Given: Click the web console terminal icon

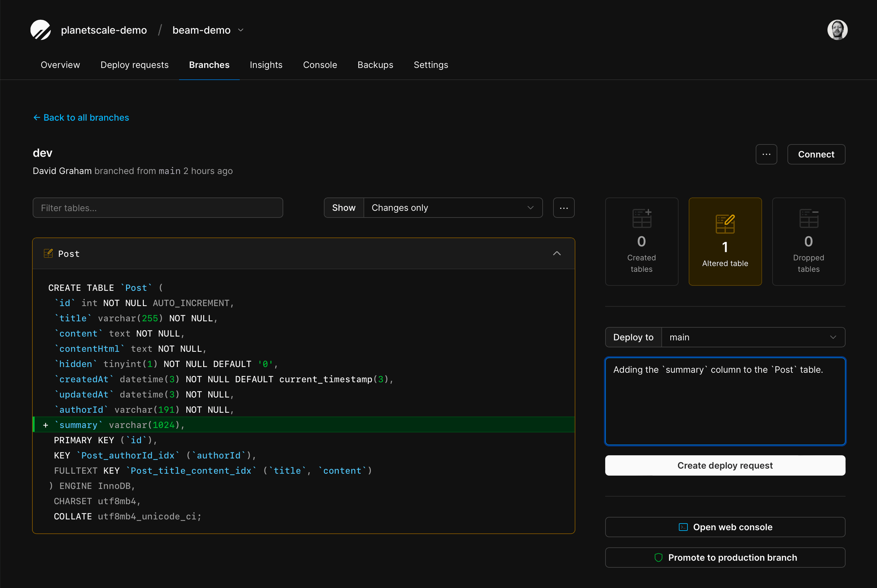Looking at the screenshot, I should coord(683,527).
